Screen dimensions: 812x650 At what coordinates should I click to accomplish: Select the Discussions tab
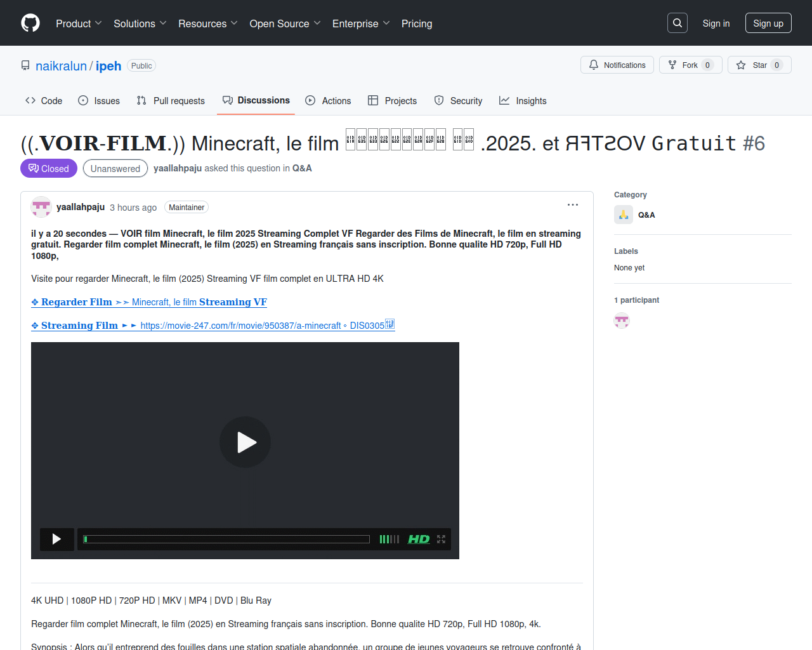[256, 100]
